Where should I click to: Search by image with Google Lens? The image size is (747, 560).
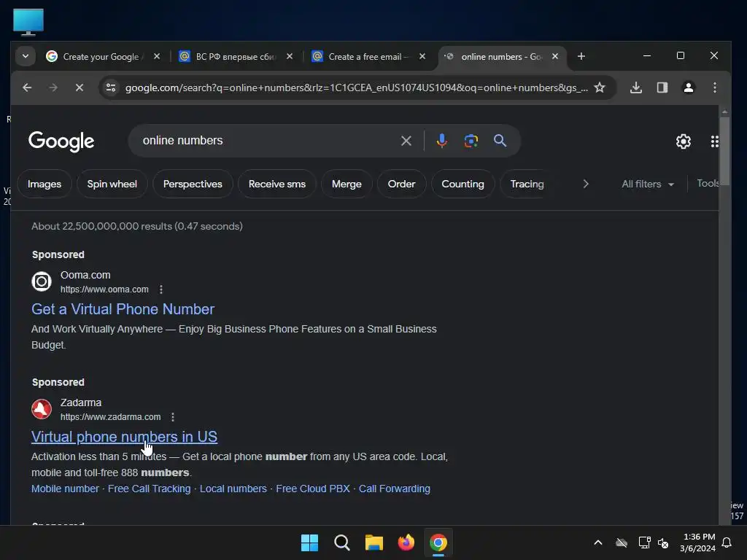471,141
